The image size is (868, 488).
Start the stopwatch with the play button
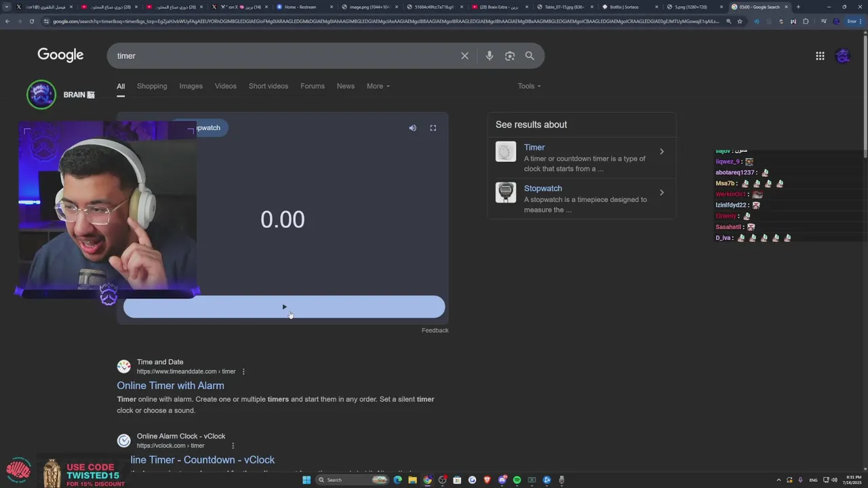pyautogui.click(x=284, y=306)
